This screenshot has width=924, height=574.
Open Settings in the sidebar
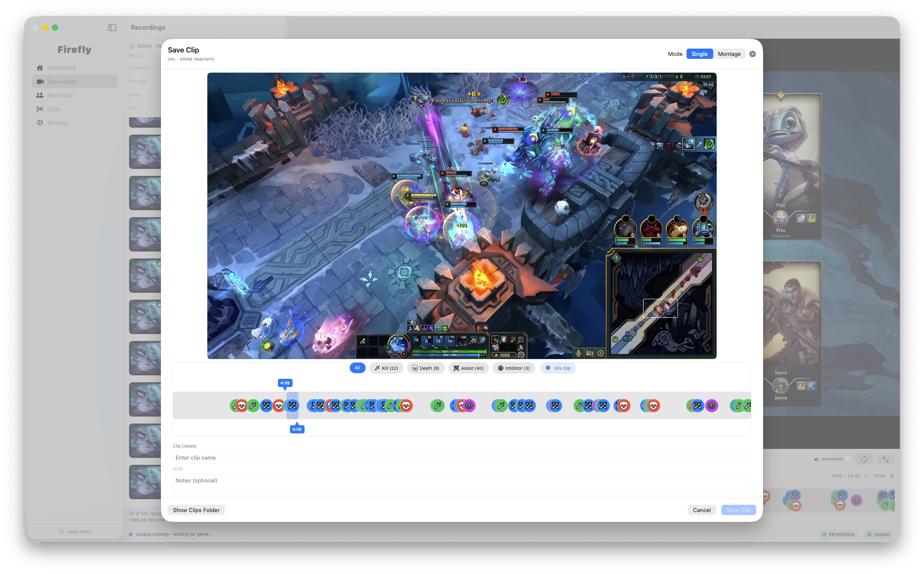click(74, 123)
